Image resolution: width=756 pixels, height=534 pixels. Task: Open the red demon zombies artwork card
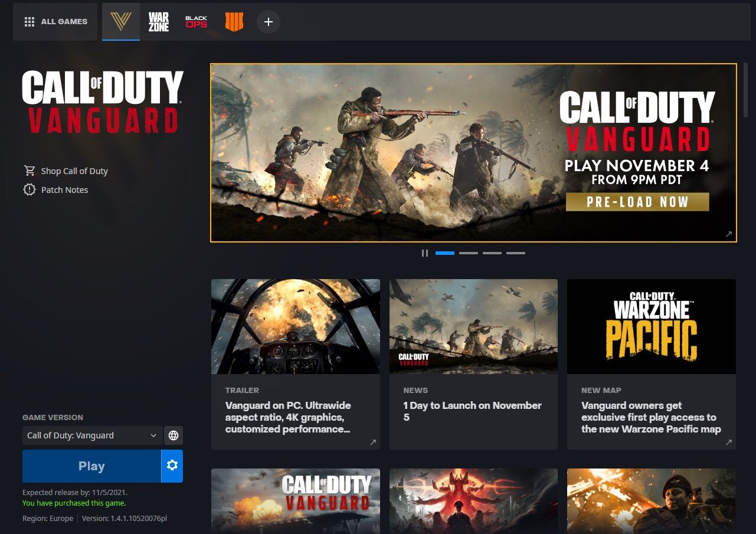coord(473,501)
